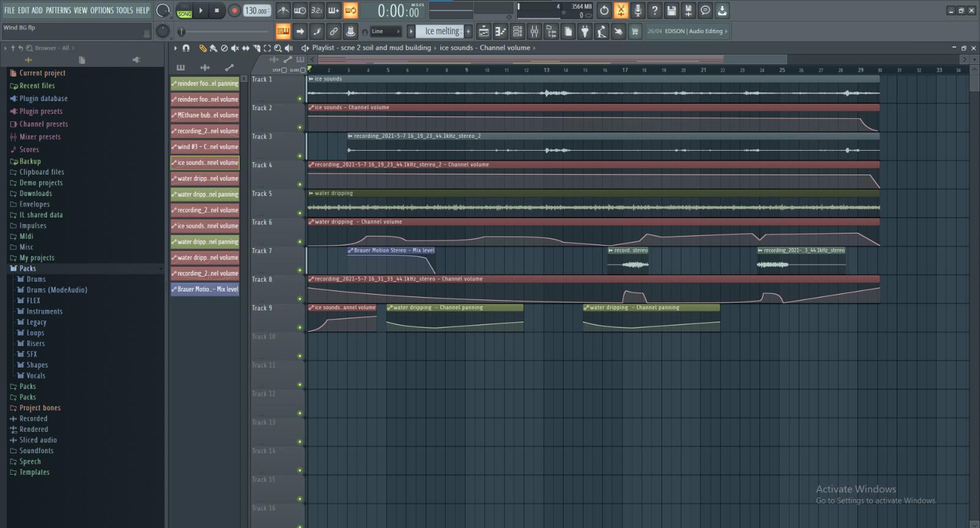Switch to Song mode
Image resolution: width=980 pixels, height=528 pixels.
(184, 13)
